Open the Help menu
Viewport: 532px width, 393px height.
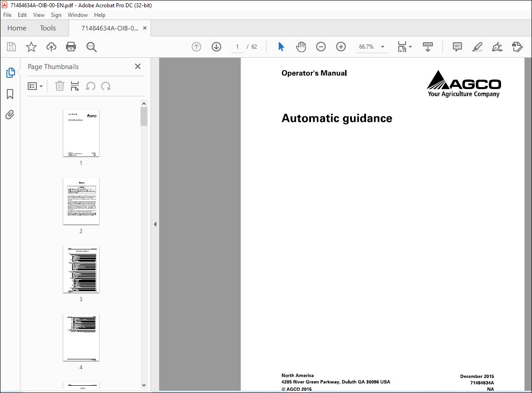click(x=100, y=15)
